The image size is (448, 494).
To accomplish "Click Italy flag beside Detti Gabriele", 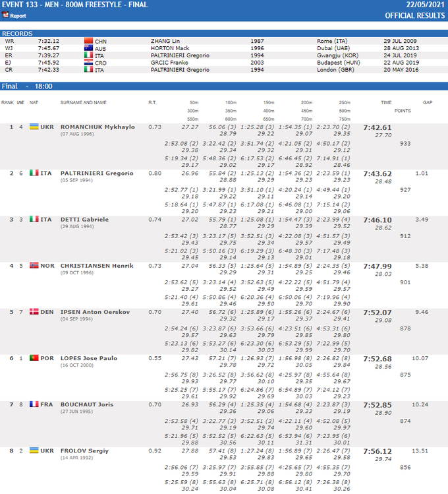I will (x=34, y=219).
